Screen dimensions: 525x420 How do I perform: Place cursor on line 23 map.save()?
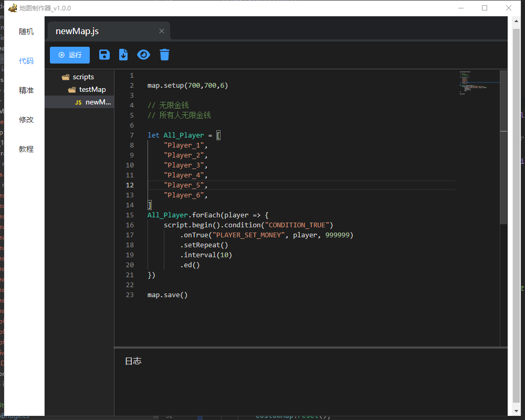pyautogui.click(x=167, y=295)
